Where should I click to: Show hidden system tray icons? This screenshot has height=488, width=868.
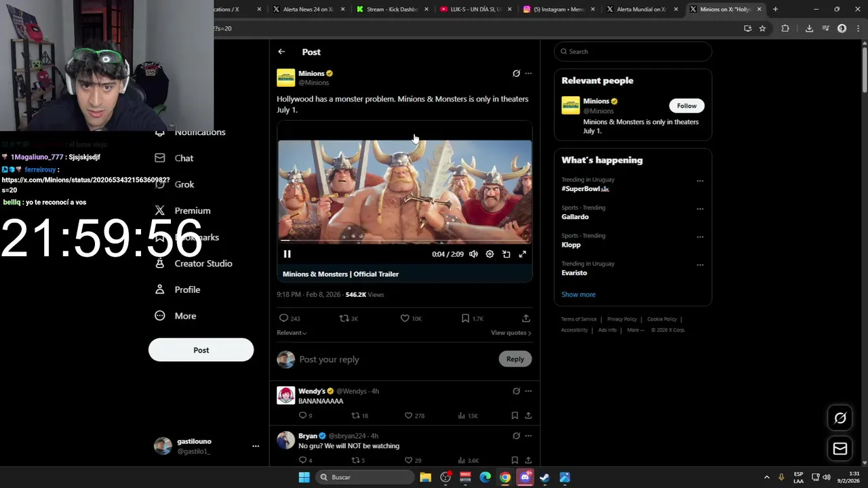click(x=767, y=477)
